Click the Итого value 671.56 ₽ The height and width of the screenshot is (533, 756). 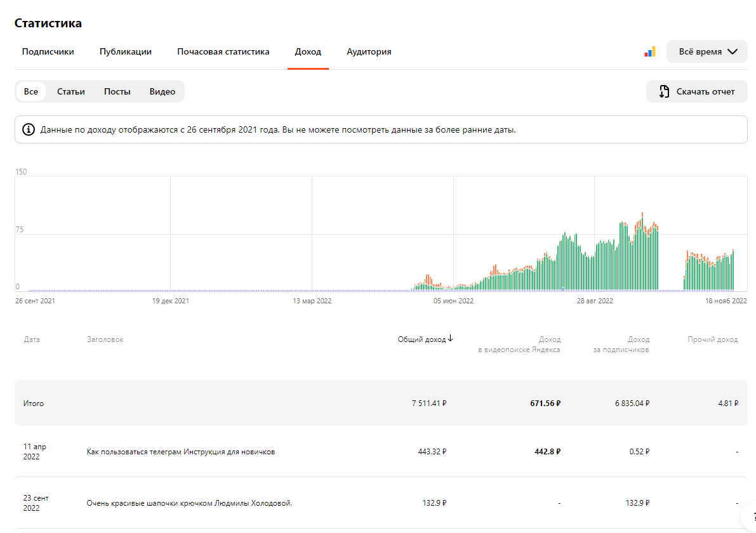click(x=545, y=404)
